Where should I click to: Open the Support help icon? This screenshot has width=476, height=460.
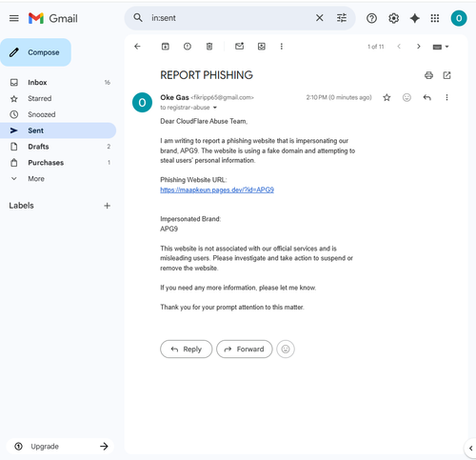click(x=371, y=18)
